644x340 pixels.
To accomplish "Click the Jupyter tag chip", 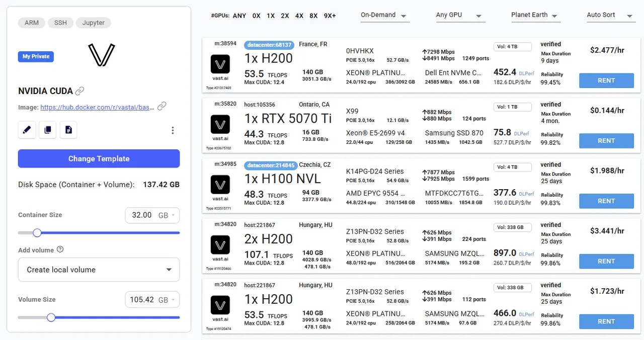I will [x=94, y=23].
